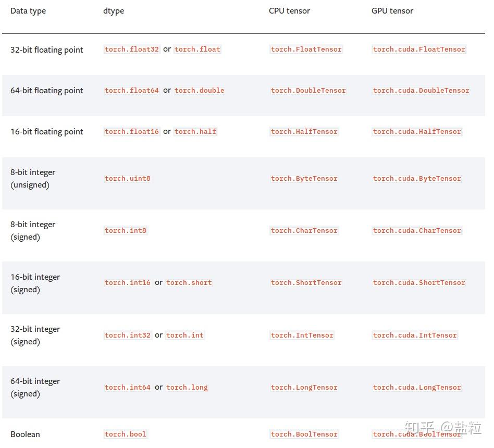The image size is (494, 448).
Task: Click the torch.cuda.FloatTensor code
Action: tap(419, 49)
